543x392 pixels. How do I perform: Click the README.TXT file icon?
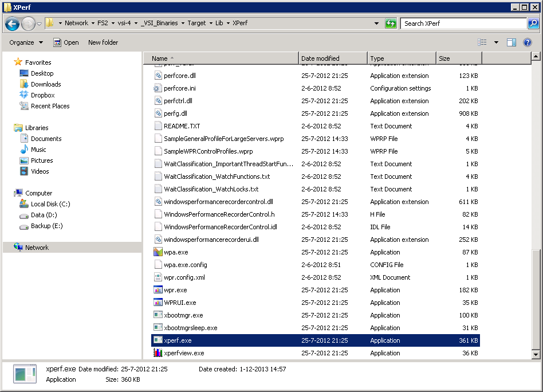(158, 126)
